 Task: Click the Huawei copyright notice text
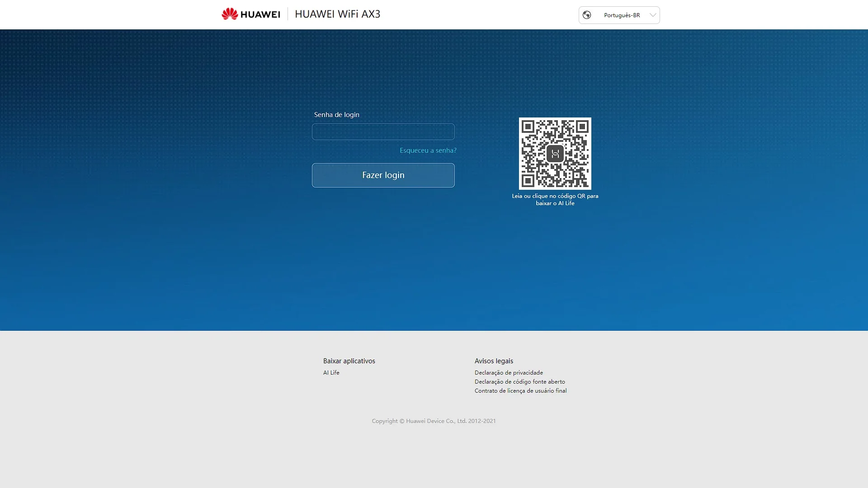[434, 421]
